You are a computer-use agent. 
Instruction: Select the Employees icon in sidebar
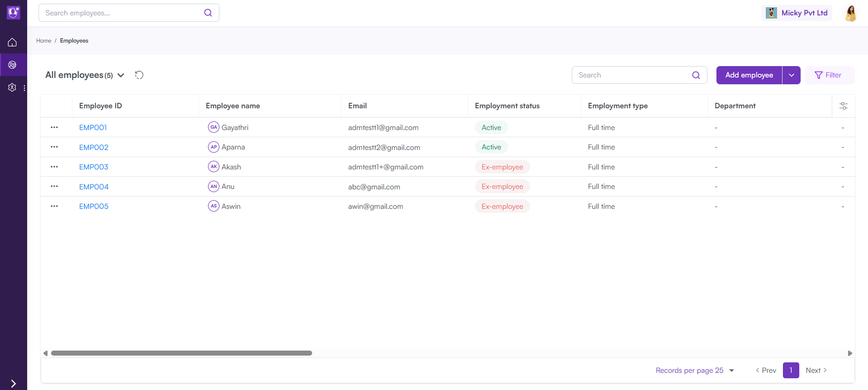pyautogui.click(x=12, y=65)
